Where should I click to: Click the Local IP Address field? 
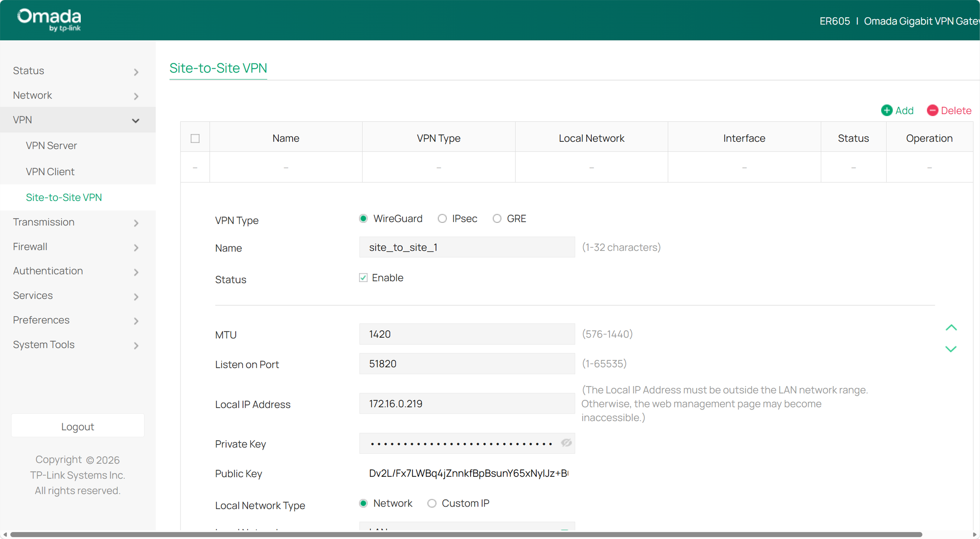tap(467, 404)
